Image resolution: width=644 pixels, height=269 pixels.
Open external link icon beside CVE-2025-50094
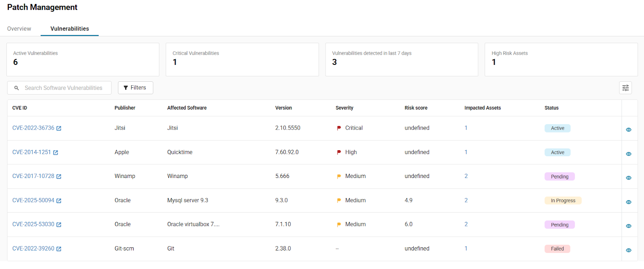(x=59, y=201)
